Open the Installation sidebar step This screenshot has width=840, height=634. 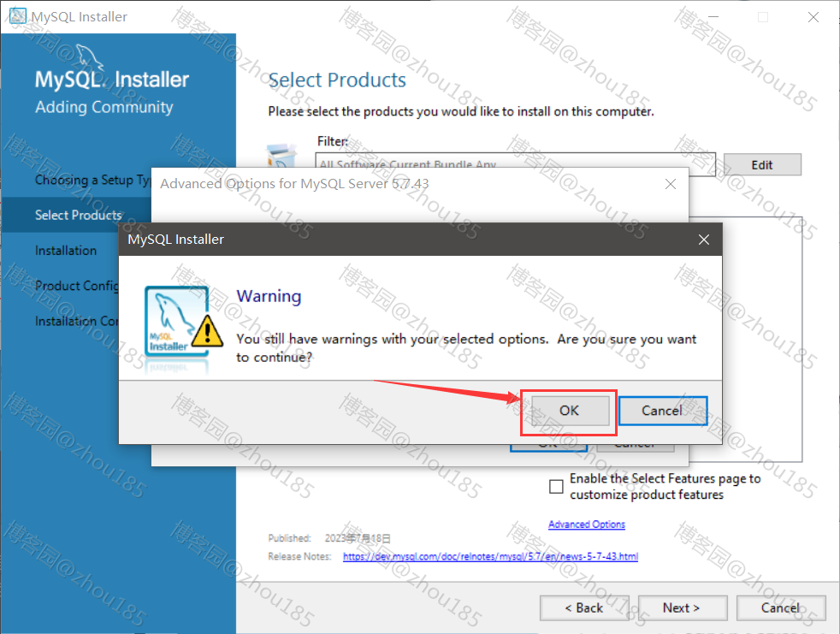[x=66, y=251]
